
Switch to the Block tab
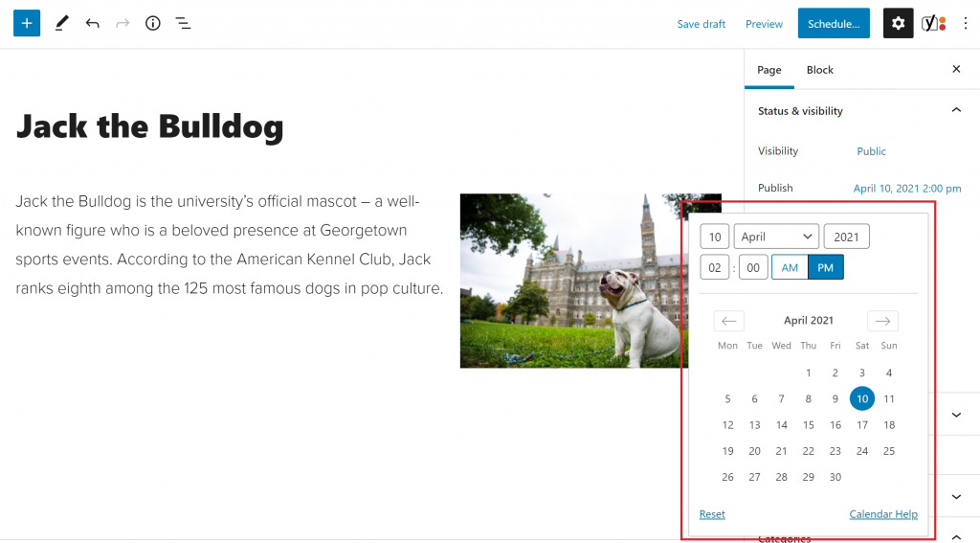tap(820, 70)
